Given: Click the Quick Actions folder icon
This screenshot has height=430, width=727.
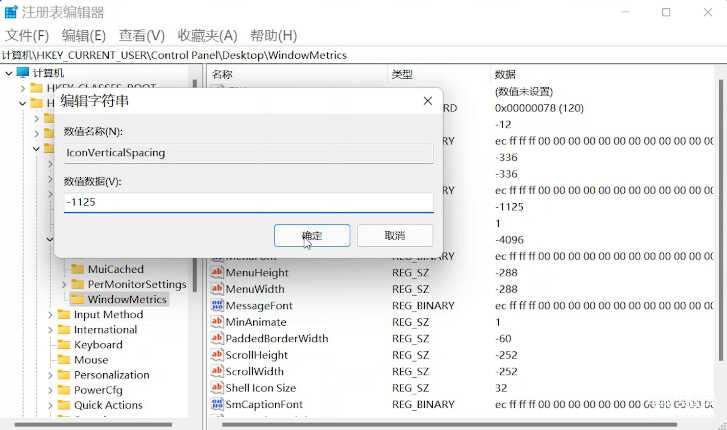Looking at the screenshot, I should (64, 405).
